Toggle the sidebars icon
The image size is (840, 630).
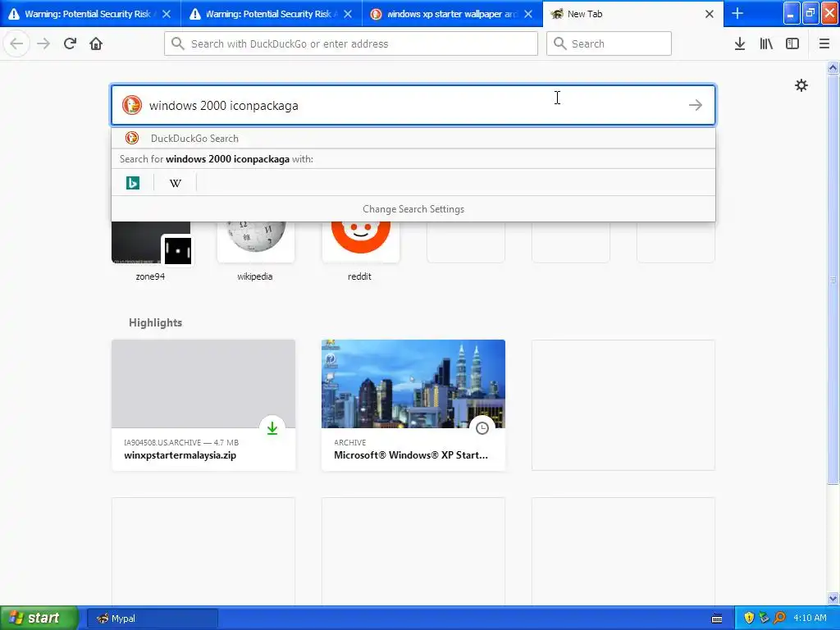(x=792, y=43)
